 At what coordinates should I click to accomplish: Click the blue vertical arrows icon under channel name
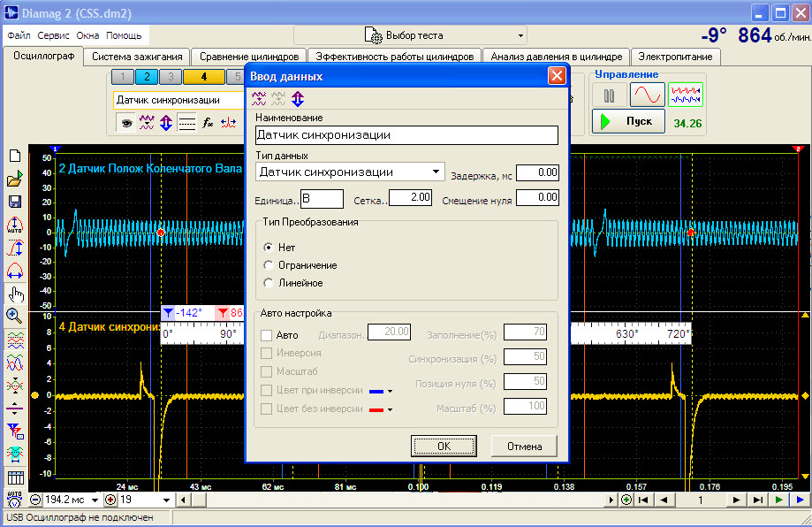(x=166, y=123)
